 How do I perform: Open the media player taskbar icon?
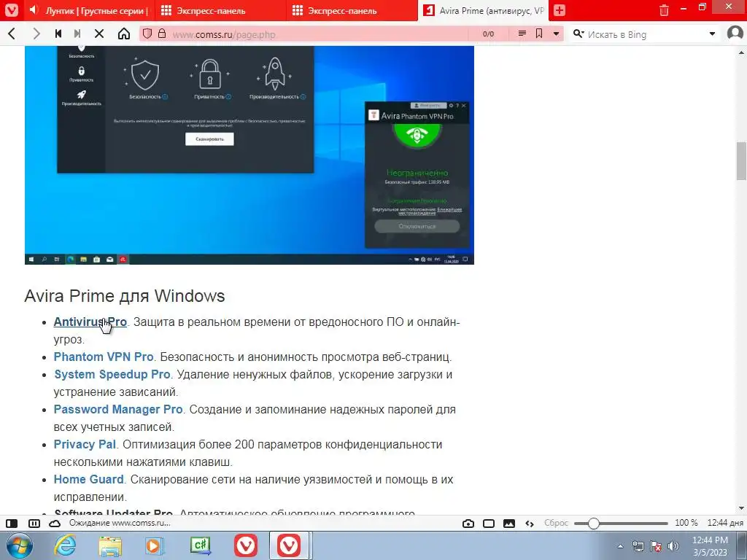click(x=155, y=545)
